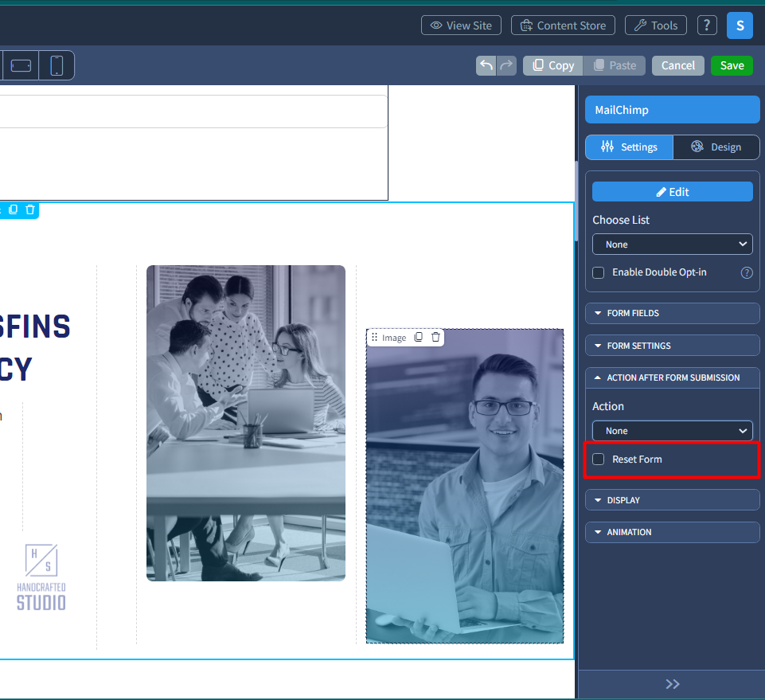Open the Action dropdown
This screenshot has width=765, height=700.
(673, 431)
